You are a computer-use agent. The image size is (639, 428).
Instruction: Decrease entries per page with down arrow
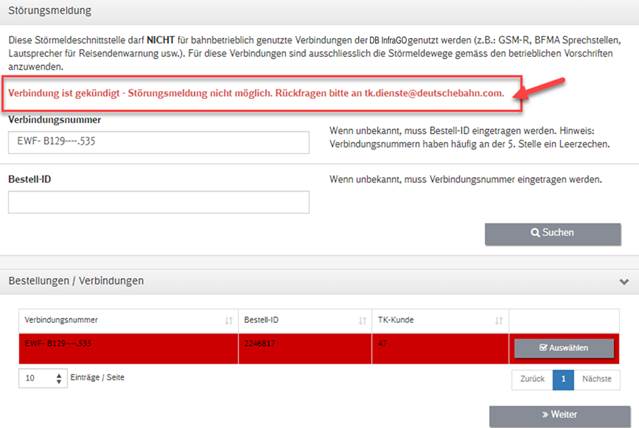click(x=58, y=383)
